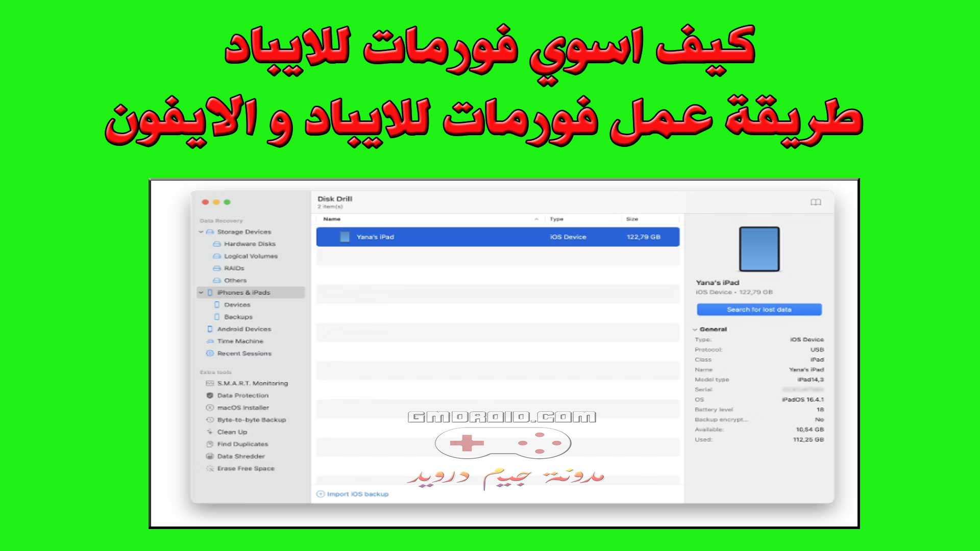Image resolution: width=980 pixels, height=551 pixels.
Task: Click the iPad thumbnail image
Action: pos(758,251)
